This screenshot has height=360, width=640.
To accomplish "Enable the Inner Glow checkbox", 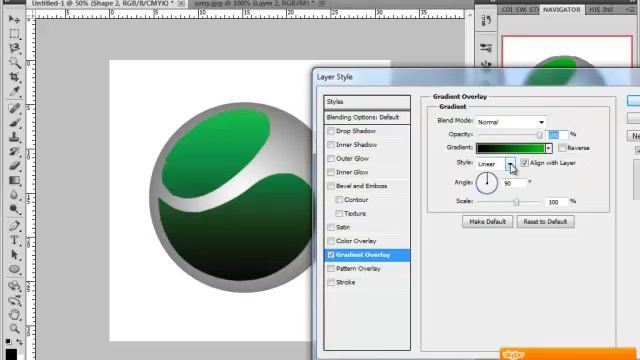I will click(331, 172).
